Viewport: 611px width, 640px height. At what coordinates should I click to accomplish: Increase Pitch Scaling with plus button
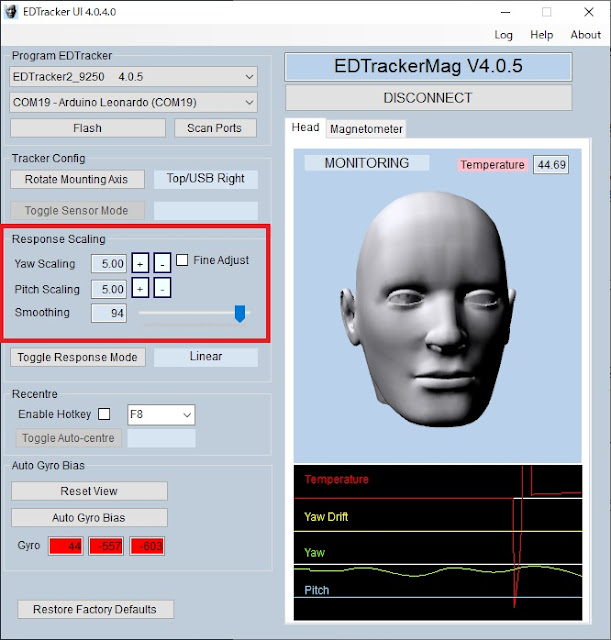tap(140, 288)
